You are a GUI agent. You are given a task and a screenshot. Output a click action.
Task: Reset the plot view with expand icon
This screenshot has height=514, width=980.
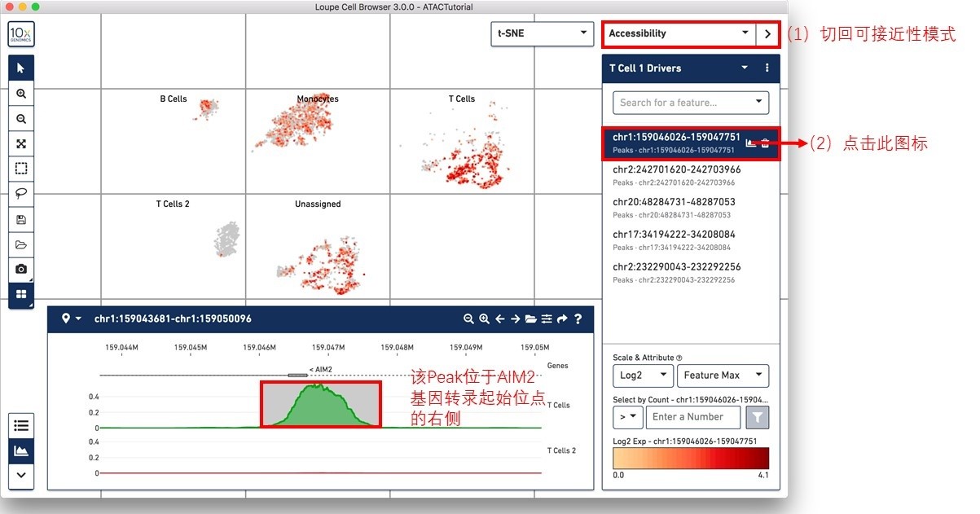click(21, 144)
